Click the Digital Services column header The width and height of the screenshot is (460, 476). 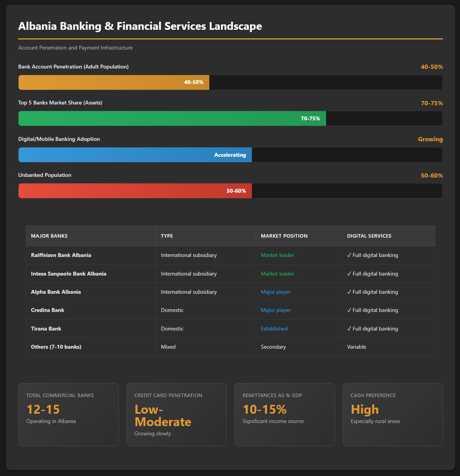pos(369,236)
